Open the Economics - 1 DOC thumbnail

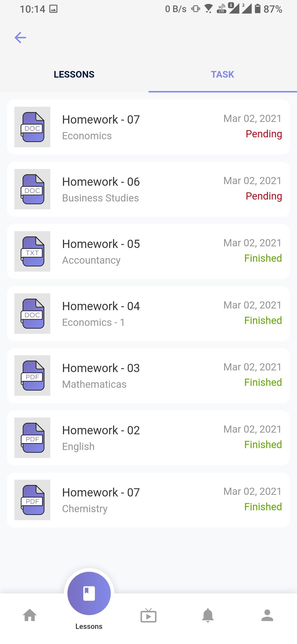click(x=32, y=313)
